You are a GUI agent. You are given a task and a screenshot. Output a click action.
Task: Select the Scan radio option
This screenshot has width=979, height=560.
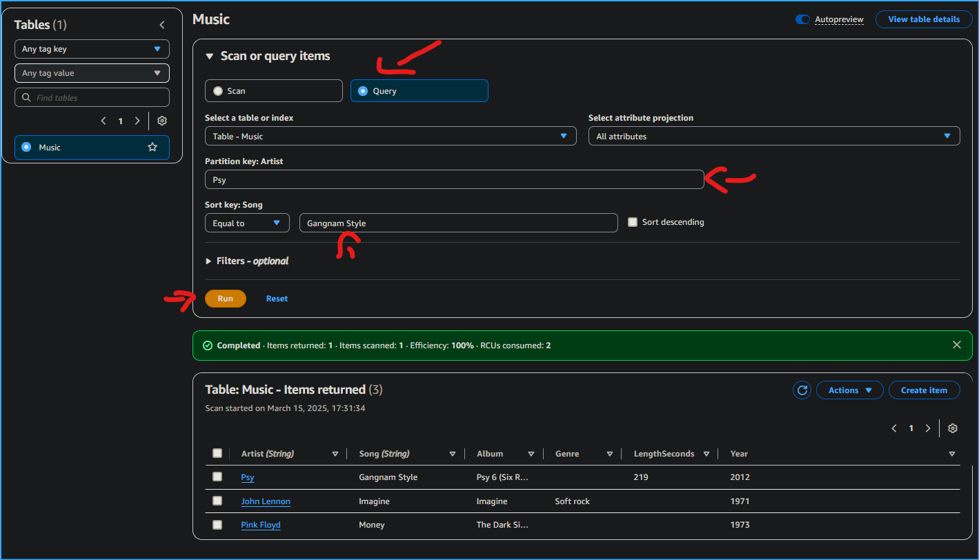(x=219, y=91)
